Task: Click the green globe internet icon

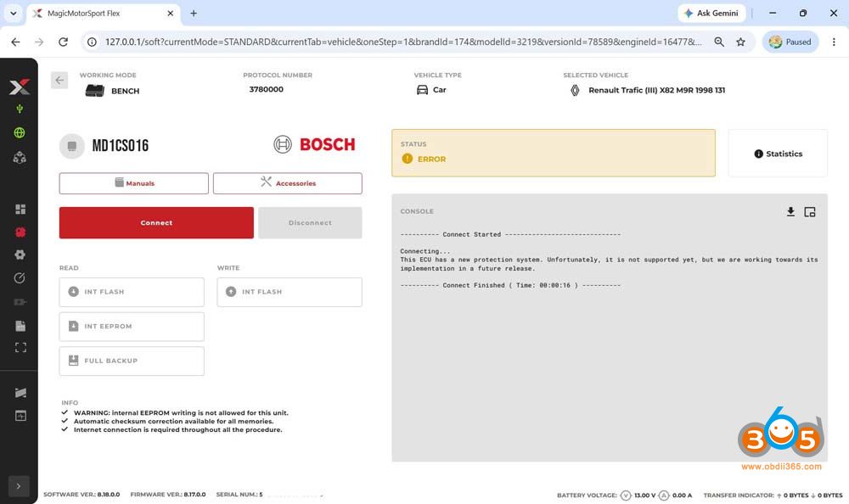Action: tap(20, 132)
